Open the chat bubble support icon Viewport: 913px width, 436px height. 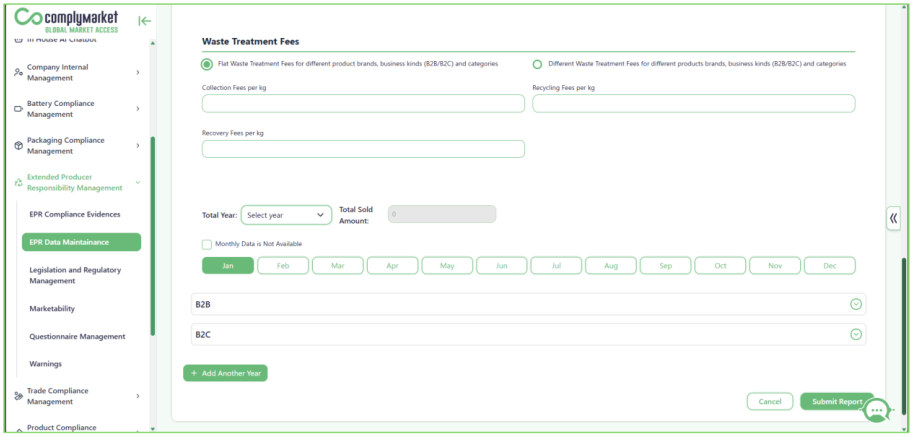[876, 410]
